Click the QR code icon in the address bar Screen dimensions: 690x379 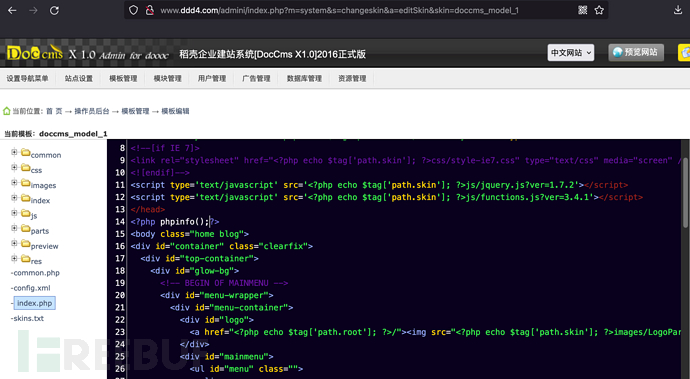[x=582, y=10]
